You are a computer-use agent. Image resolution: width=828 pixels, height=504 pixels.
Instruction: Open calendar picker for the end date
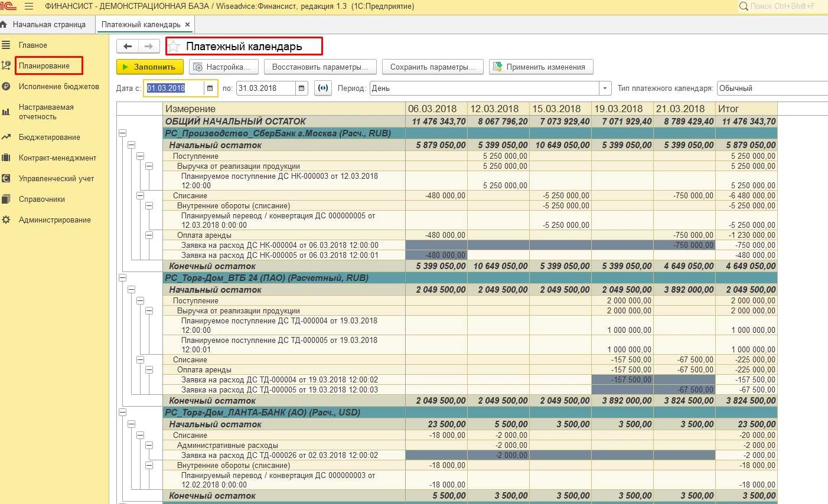point(302,89)
